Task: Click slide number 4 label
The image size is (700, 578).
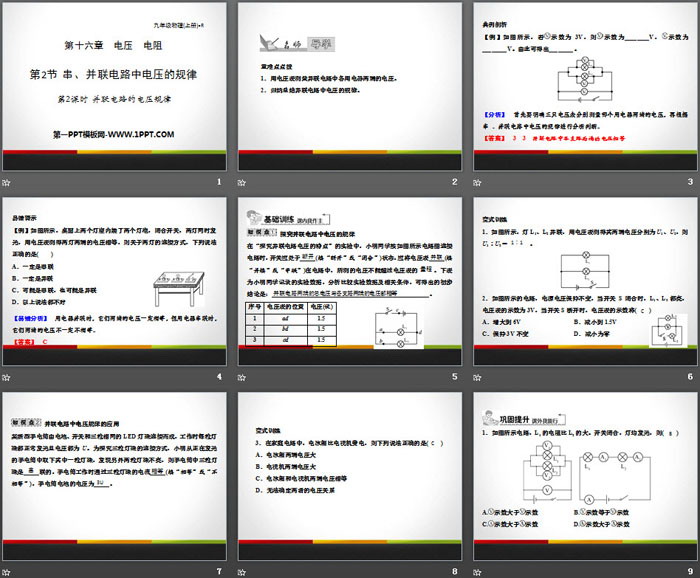Action: 219,377
